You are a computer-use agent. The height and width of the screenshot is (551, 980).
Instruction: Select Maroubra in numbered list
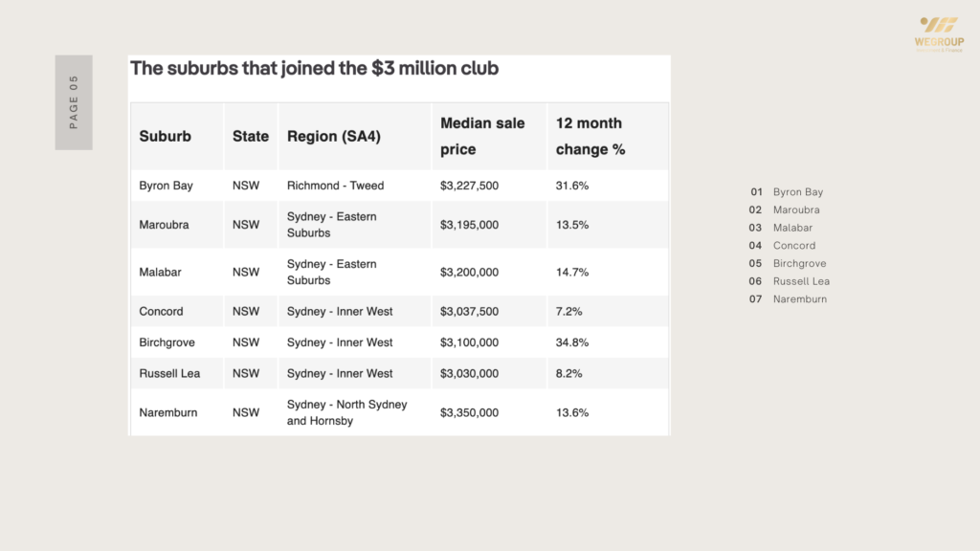point(796,210)
